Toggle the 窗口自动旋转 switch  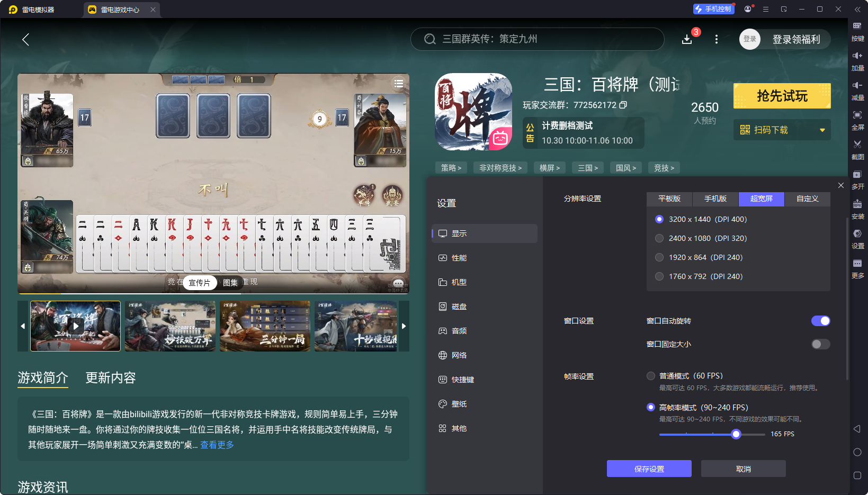pyautogui.click(x=821, y=321)
